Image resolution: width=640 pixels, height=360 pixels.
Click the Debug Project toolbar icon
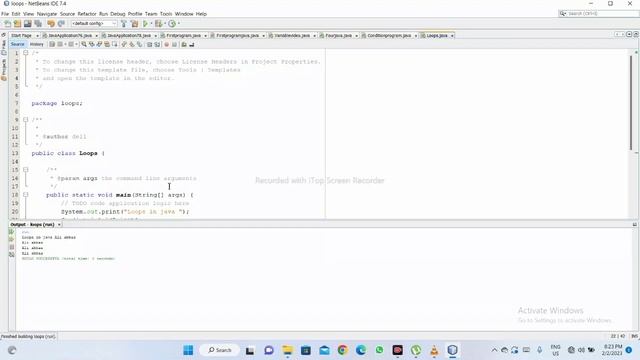(x=158, y=24)
